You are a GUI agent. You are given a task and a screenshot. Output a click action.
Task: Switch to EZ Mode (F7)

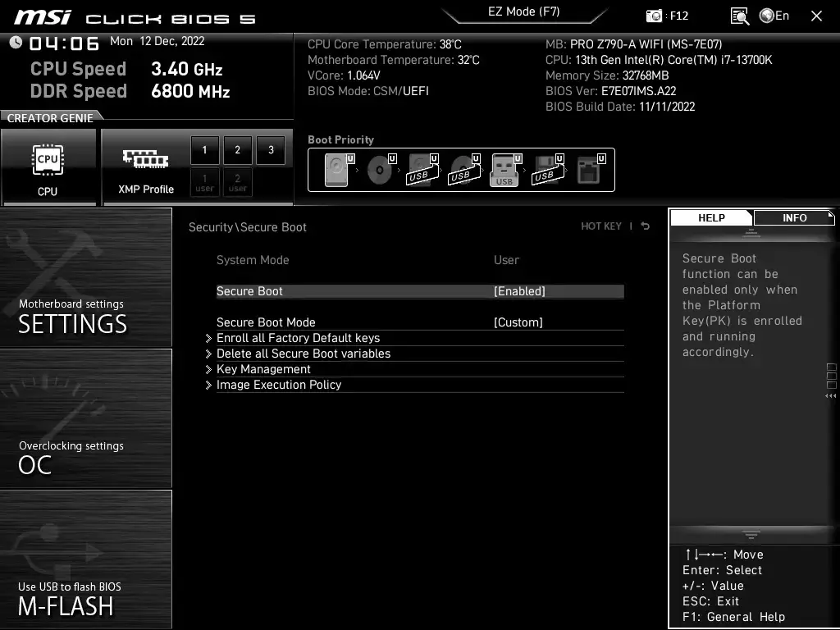coord(524,12)
